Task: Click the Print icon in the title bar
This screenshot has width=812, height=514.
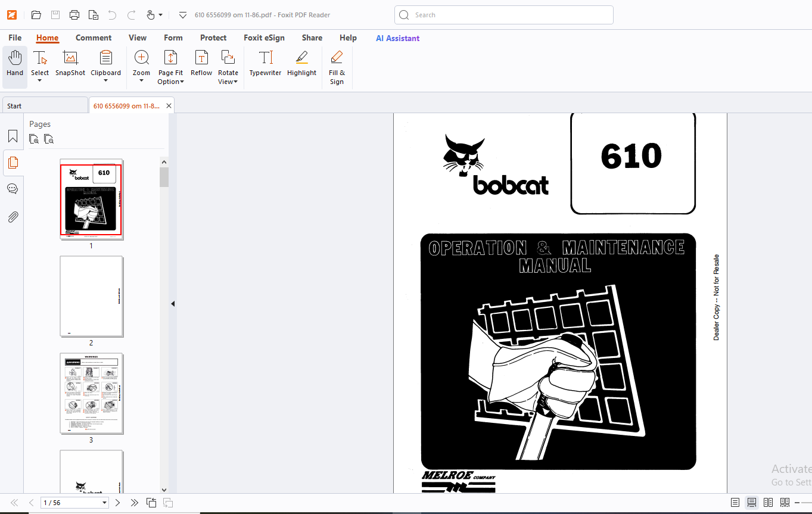Action: tap(74, 15)
